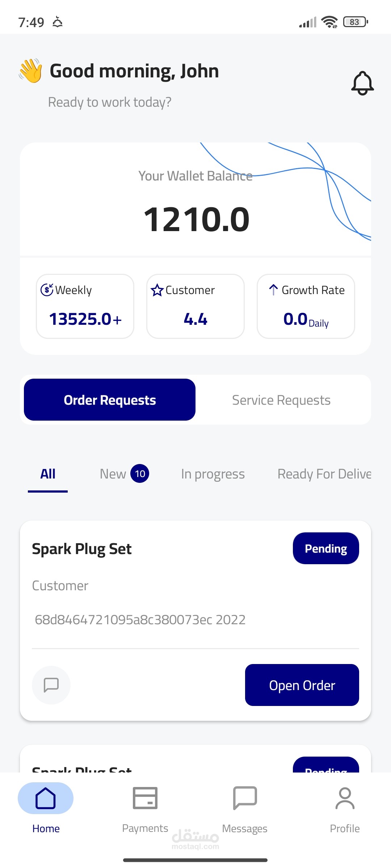This screenshot has width=391, height=868.
Task: Tap the Growth Rate arrow icon
Action: click(x=273, y=290)
